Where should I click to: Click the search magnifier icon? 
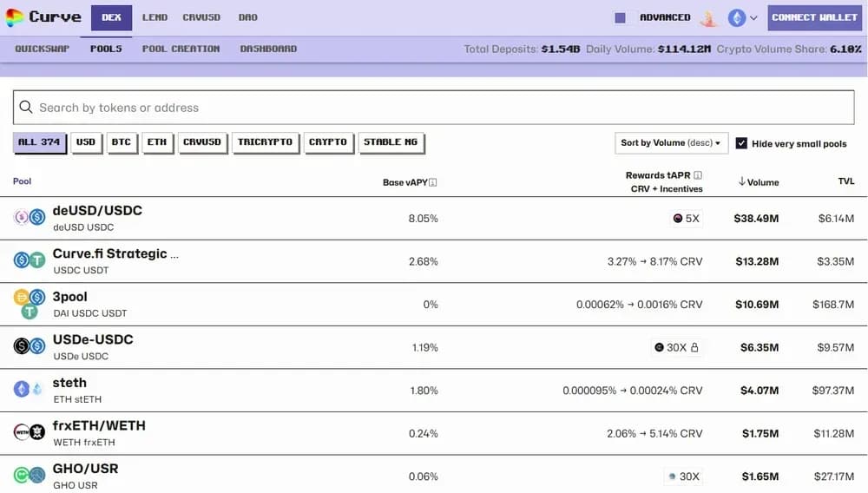[x=25, y=107]
